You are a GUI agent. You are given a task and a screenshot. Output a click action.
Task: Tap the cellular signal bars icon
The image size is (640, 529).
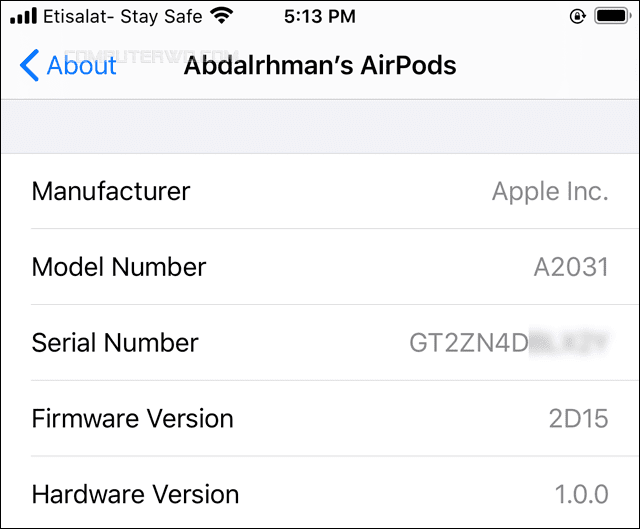click(x=24, y=16)
